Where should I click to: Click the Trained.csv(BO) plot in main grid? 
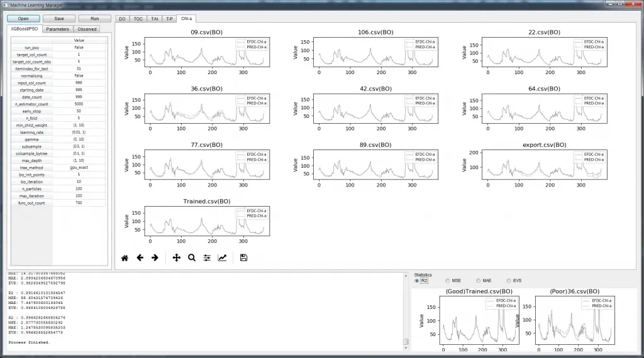click(207, 221)
